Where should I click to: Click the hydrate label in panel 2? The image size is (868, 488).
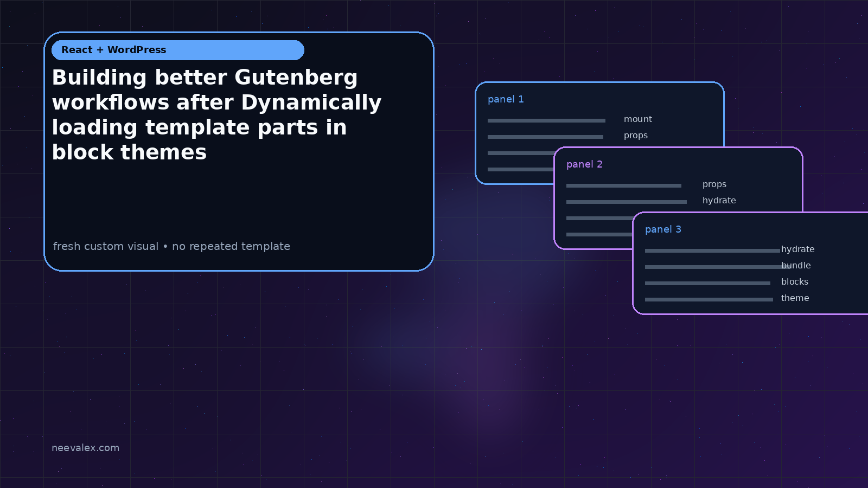pyautogui.click(x=719, y=201)
